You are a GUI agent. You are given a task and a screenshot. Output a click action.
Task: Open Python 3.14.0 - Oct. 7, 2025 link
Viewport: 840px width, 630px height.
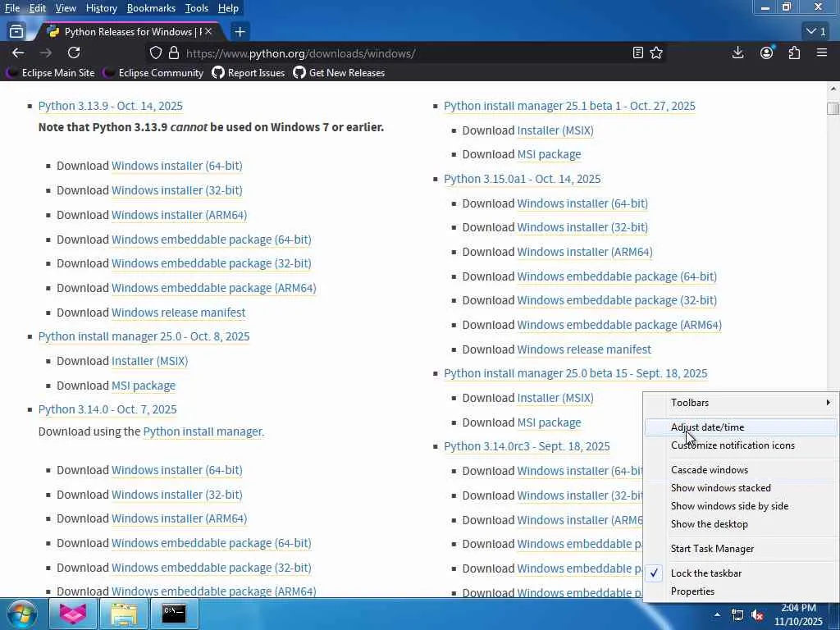[x=107, y=409]
